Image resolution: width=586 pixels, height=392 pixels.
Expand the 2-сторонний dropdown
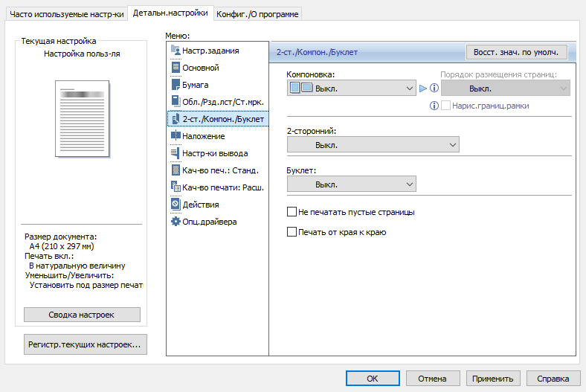[x=373, y=145]
